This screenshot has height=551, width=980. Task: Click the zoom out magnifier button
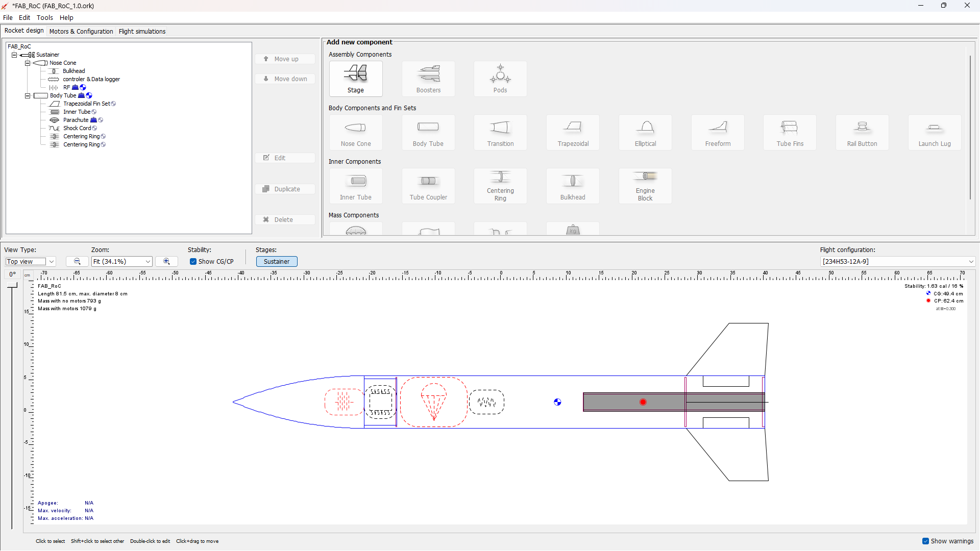[x=77, y=261]
